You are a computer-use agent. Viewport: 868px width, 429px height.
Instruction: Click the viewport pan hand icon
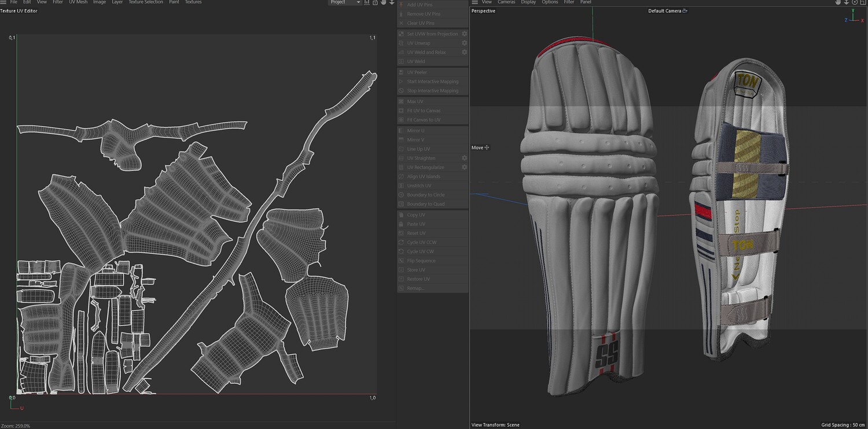[x=838, y=2]
